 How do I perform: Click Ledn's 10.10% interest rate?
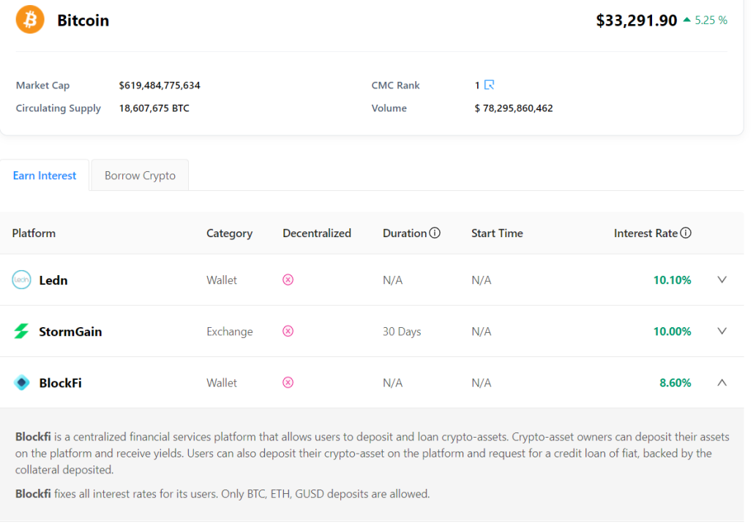coord(672,280)
